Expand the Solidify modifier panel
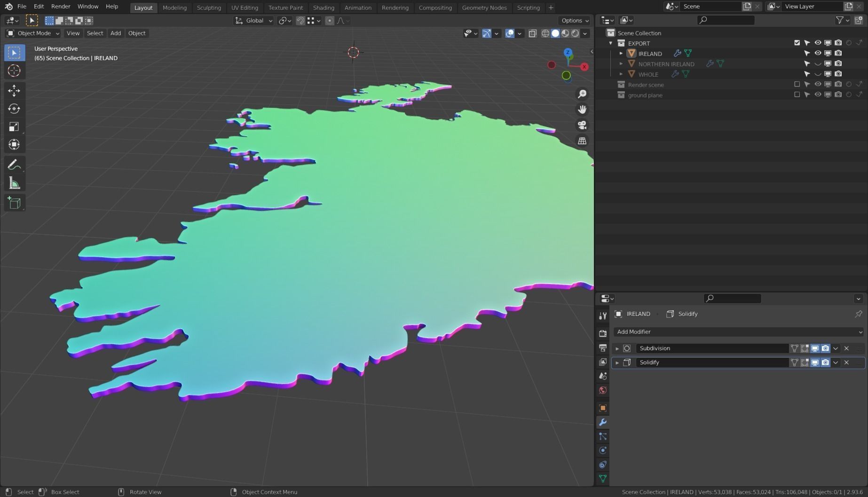Image resolution: width=868 pixels, height=497 pixels. [617, 363]
